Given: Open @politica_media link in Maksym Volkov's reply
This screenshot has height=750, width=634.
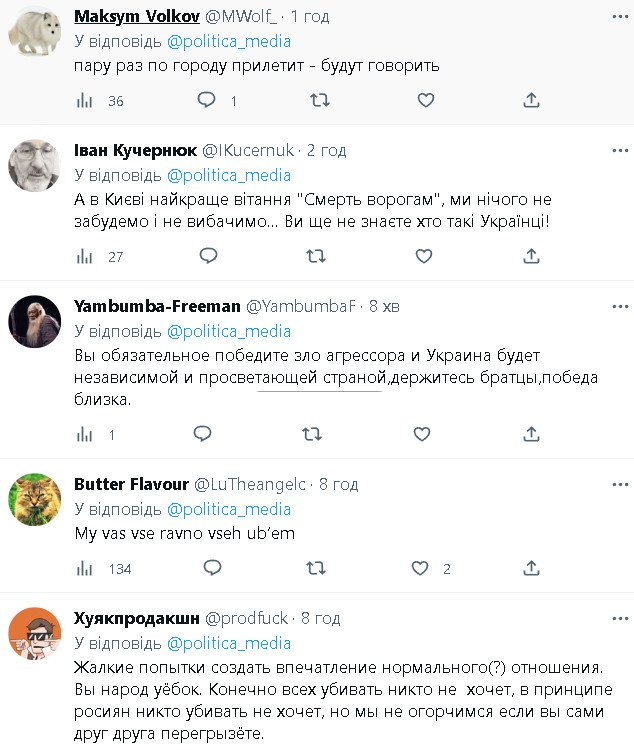Looking at the screenshot, I should tap(229, 41).
